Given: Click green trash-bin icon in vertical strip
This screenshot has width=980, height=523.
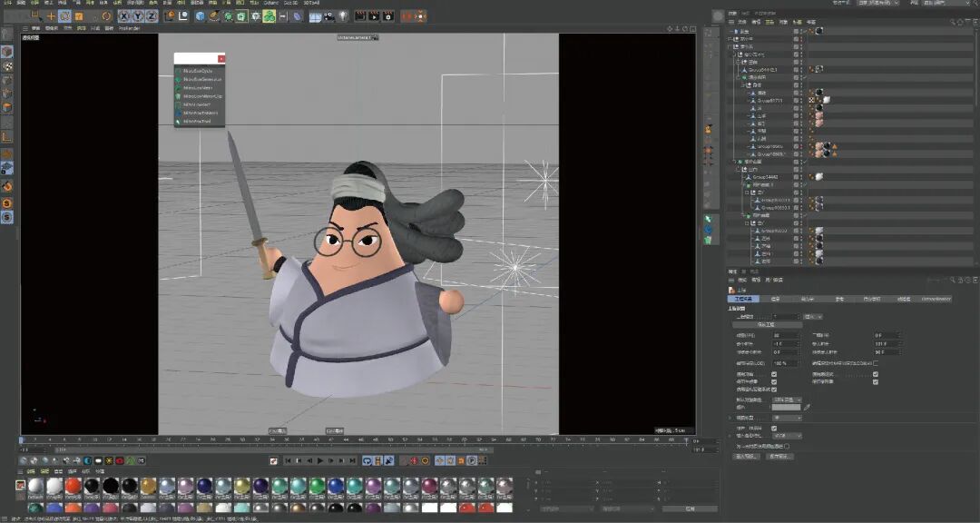Looking at the screenshot, I should pos(708,239).
